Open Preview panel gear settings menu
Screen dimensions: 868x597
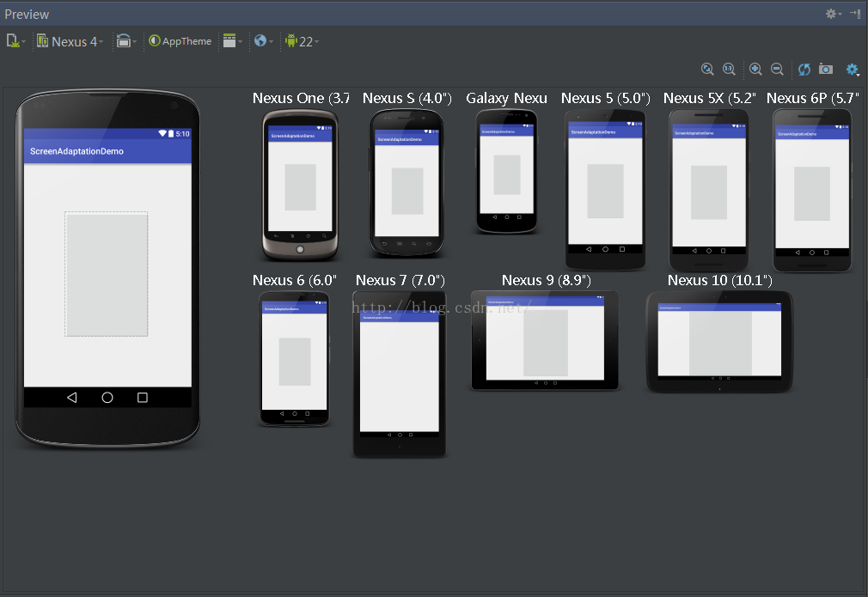click(x=832, y=14)
